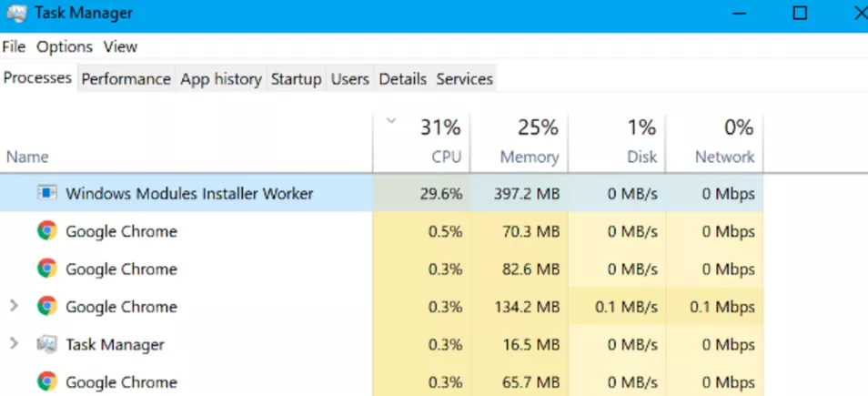868x396 pixels.
Task: Minimize the Task Manager window
Action: 740,14
